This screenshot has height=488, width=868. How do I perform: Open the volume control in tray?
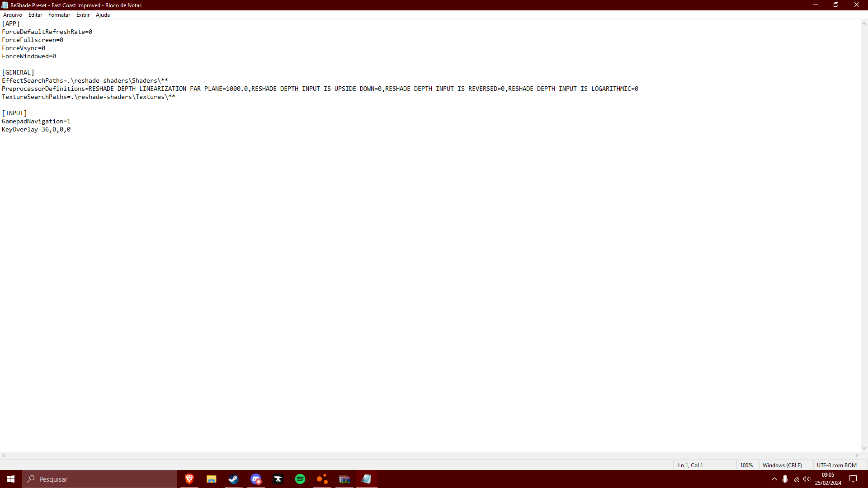807,479
